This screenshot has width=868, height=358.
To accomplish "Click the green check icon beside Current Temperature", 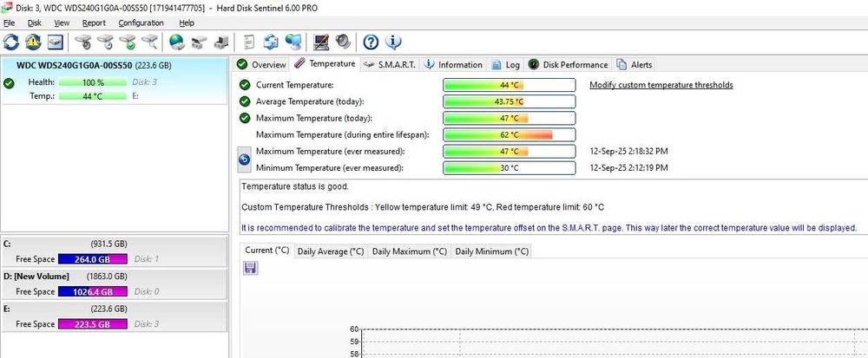I will [x=244, y=85].
